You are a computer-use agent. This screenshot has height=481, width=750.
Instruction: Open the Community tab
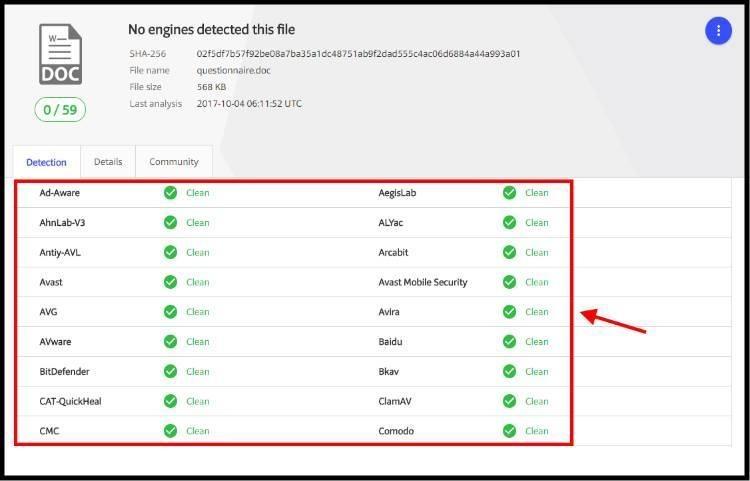click(174, 162)
